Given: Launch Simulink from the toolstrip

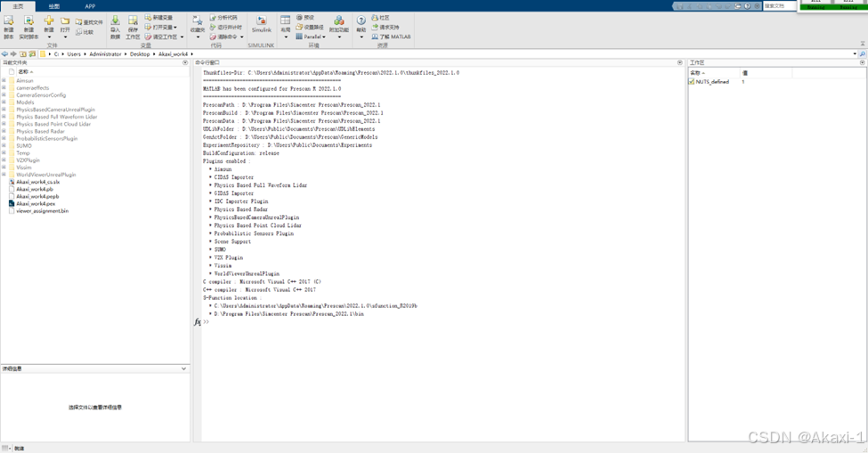Looking at the screenshot, I should click(x=261, y=24).
